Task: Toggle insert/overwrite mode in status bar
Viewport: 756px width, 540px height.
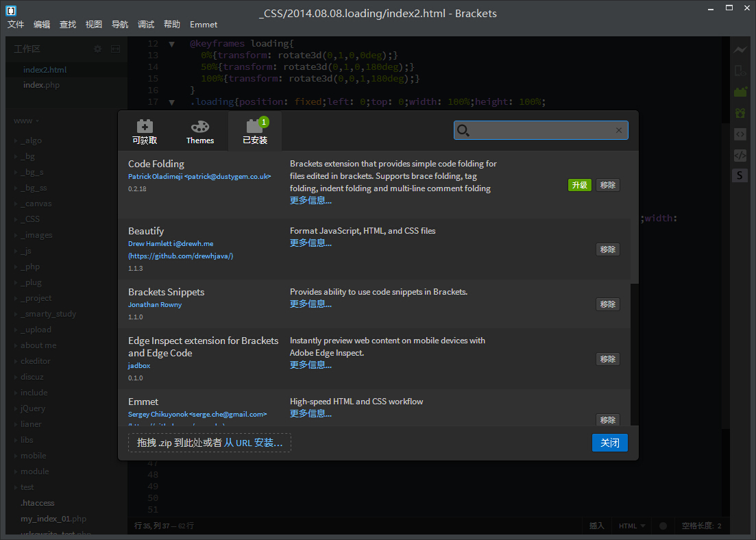Action: click(597, 526)
